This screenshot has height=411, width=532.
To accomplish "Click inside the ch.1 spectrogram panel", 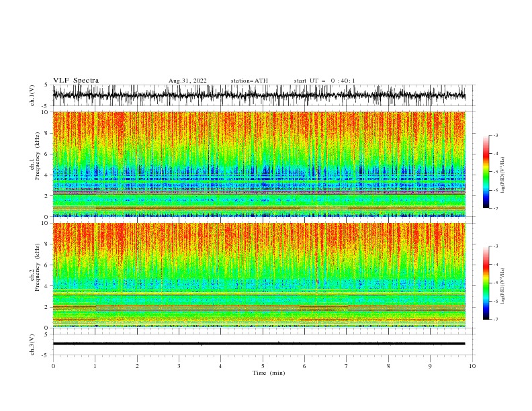I will (259, 164).
